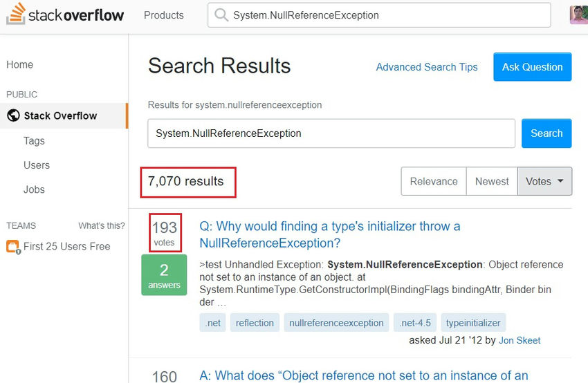
Task: Click the magnifier icon in the top search bar
Action: (x=221, y=15)
